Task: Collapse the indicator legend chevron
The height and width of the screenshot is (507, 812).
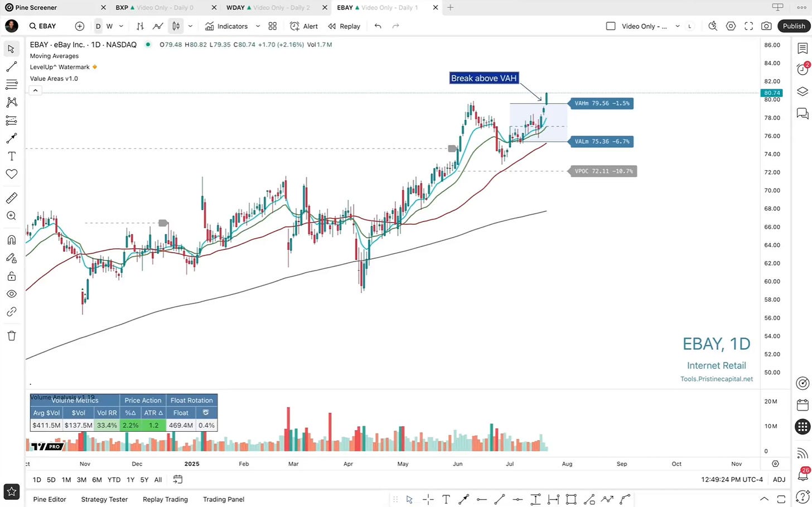Action: click(x=35, y=90)
